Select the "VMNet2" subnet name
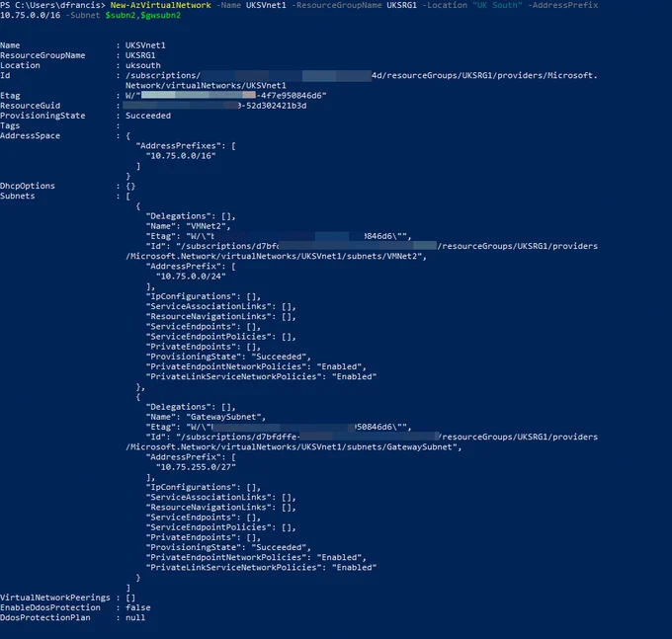Screen dimensions: 672x639 click(209, 226)
